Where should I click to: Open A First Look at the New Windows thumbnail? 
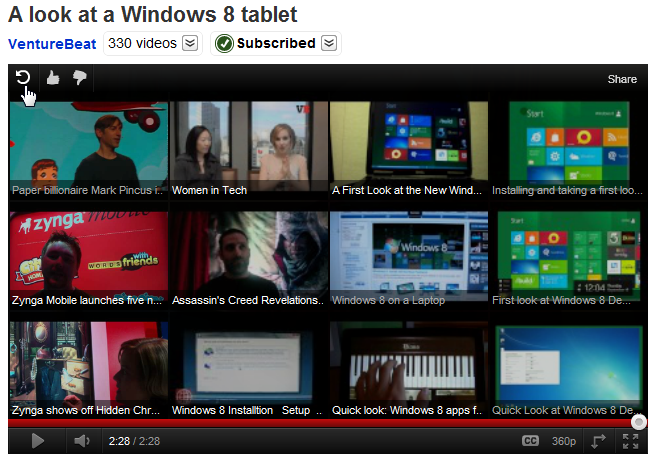(x=409, y=150)
